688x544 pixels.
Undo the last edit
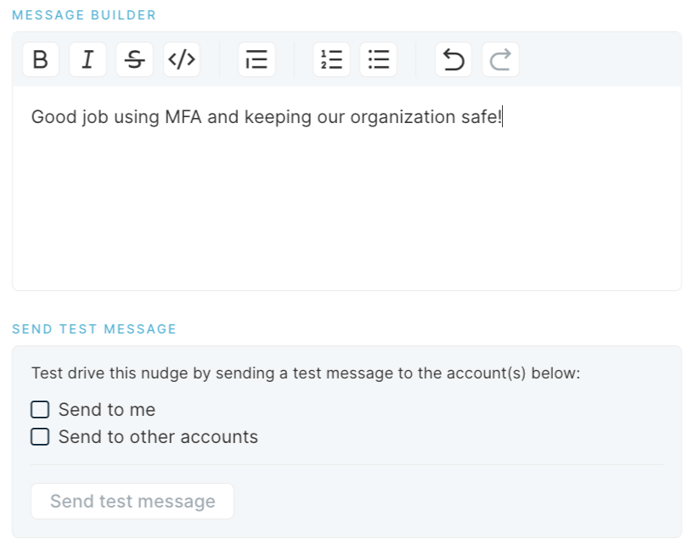tap(454, 59)
